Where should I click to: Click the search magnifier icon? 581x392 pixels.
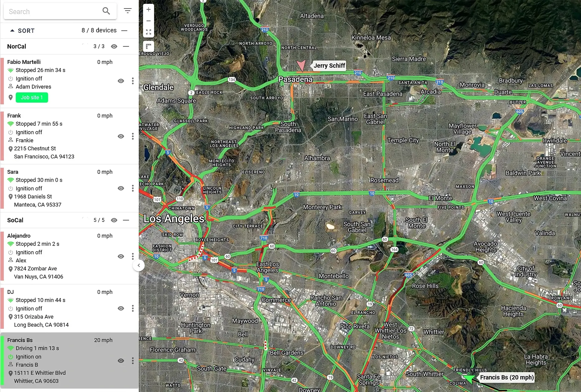click(x=106, y=11)
